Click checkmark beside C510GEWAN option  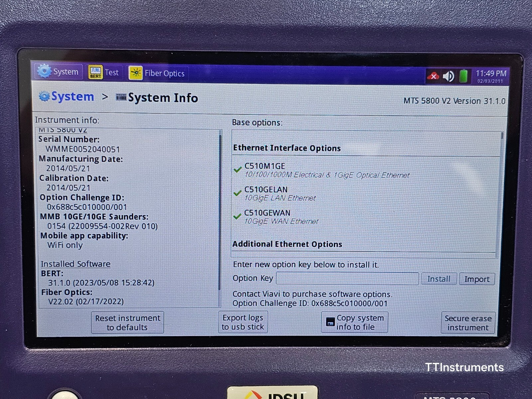tap(237, 216)
